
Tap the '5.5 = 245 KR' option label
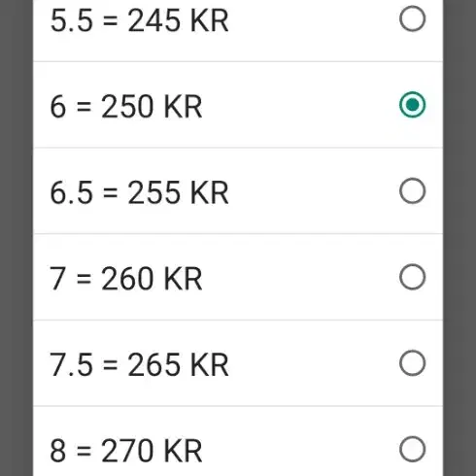(139, 20)
